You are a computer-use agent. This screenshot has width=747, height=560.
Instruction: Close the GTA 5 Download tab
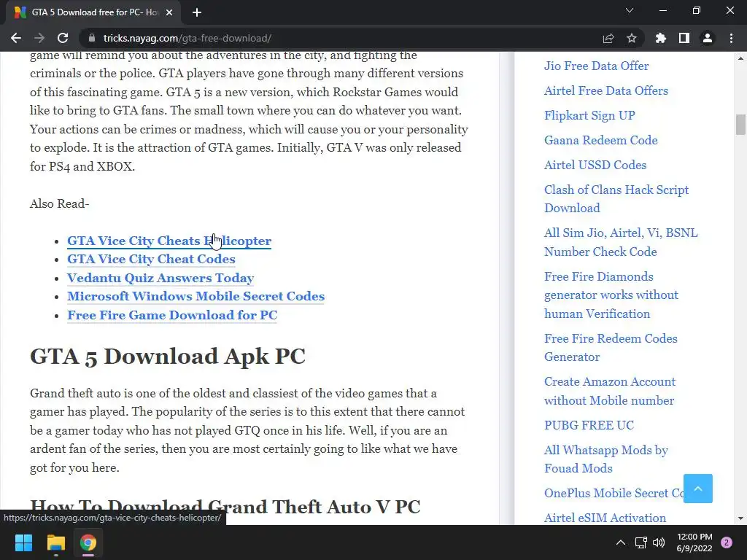tap(169, 12)
